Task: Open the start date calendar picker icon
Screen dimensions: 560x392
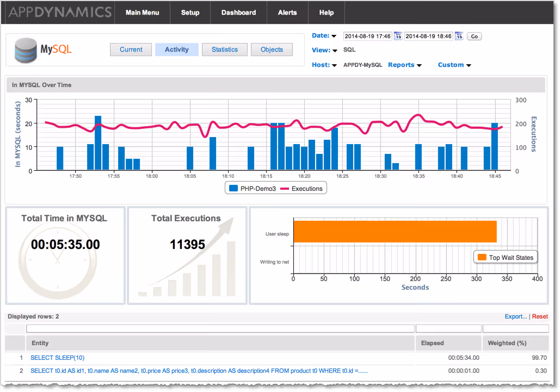Action: point(398,36)
